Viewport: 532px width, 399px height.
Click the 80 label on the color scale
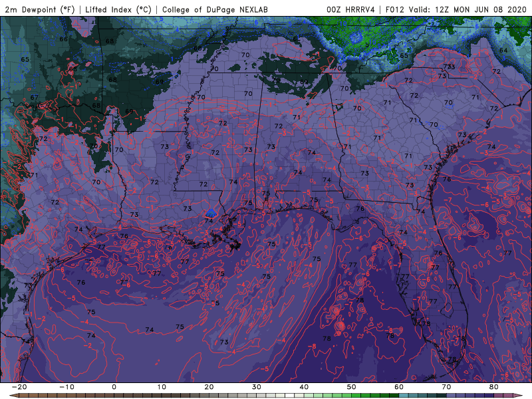494,387
